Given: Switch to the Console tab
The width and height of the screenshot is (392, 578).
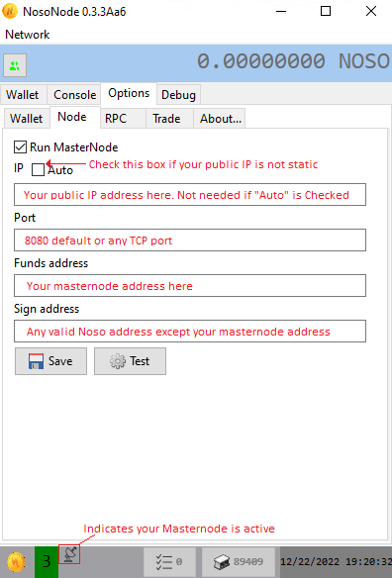Looking at the screenshot, I should click(x=75, y=95).
